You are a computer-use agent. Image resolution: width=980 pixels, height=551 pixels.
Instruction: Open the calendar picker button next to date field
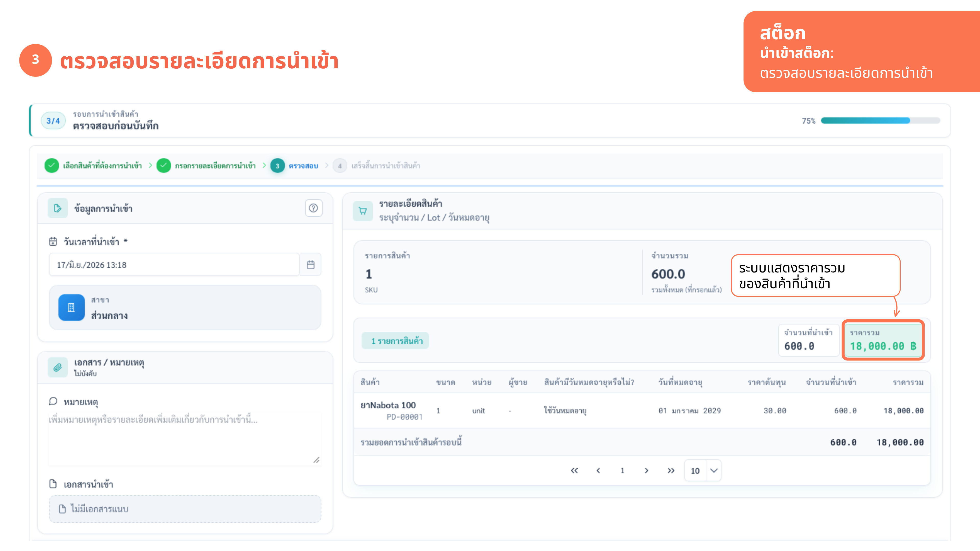[310, 265]
